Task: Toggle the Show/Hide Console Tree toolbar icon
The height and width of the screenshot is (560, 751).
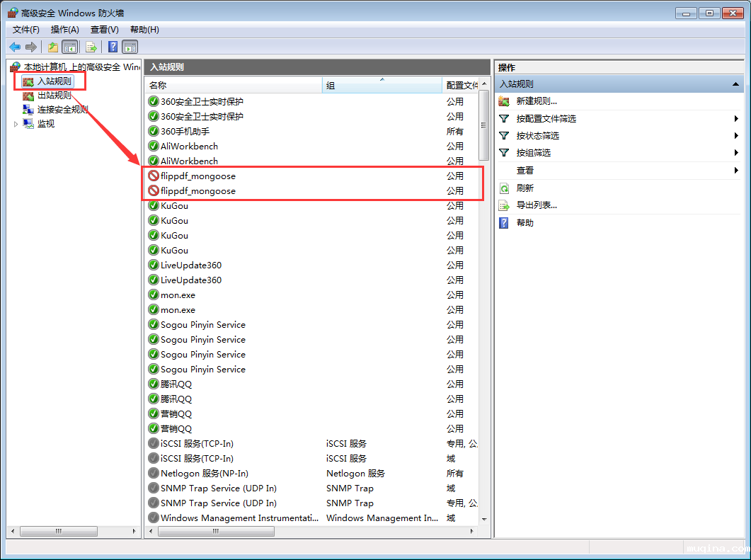Action: click(69, 47)
